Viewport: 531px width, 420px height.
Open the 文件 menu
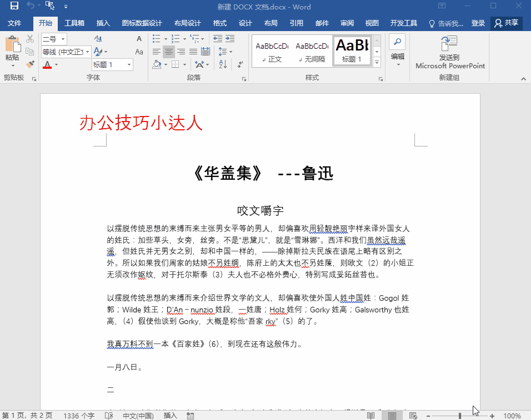tap(14, 23)
